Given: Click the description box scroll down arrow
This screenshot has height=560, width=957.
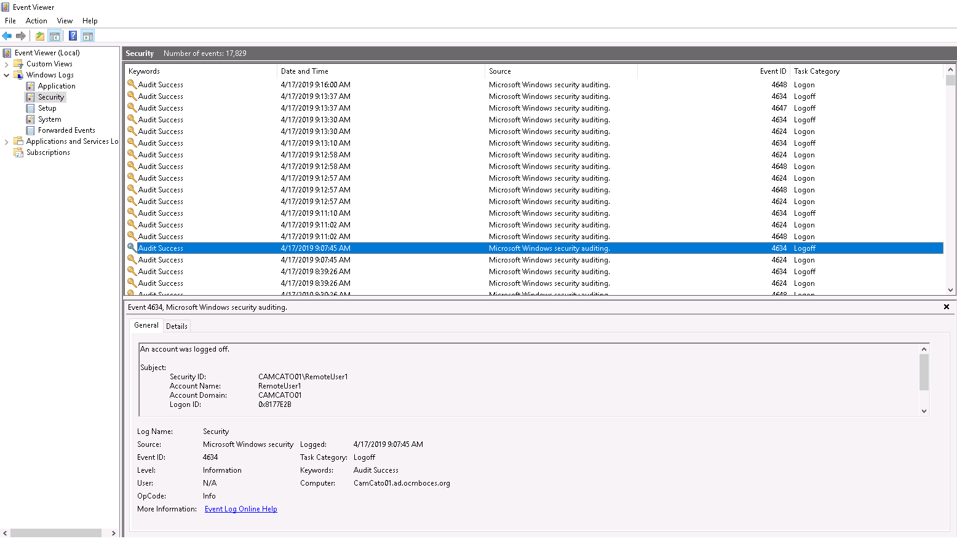Looking at the screenshot, I should (924, 411).
